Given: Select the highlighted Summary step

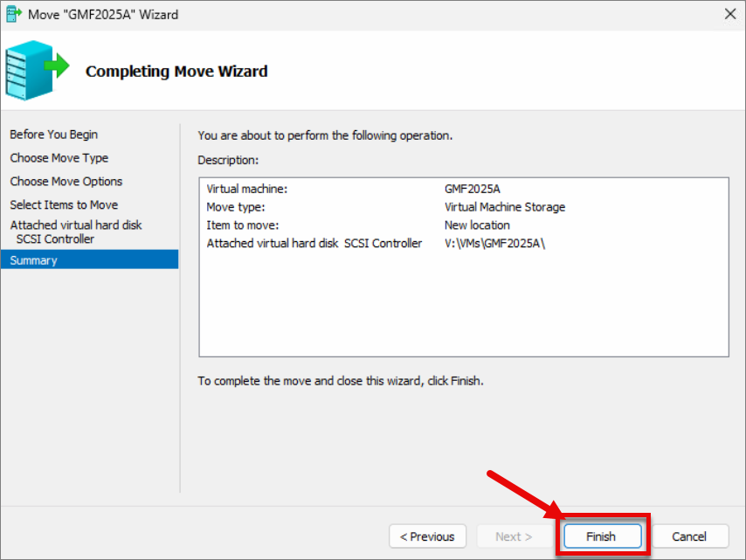Looking at the screenshot, I should pos(33,260).
